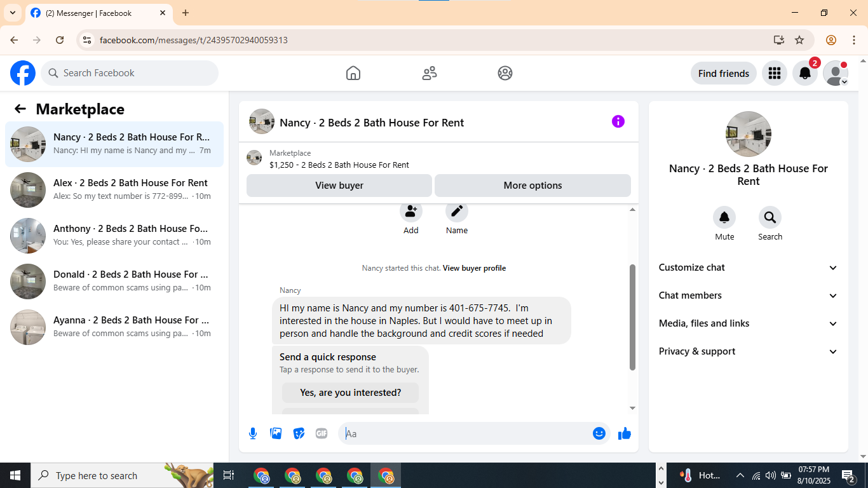The image size is (868, 488).
Task: Open the Groups icon in top navigation
Action: click(x=505, y=73)
